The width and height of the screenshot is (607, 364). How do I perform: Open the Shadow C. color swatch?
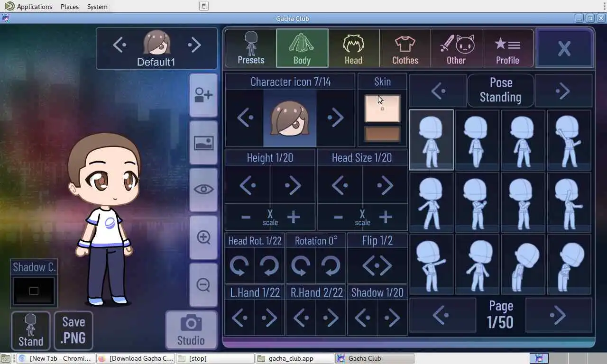point(34,291)
